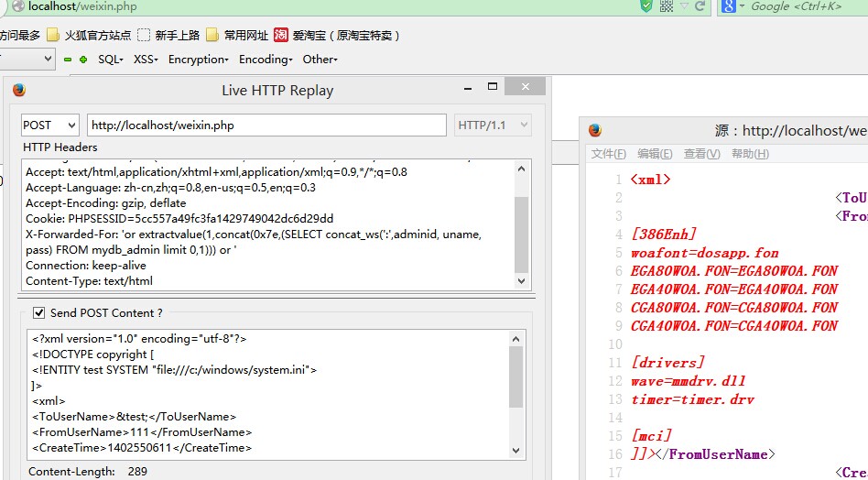
Task: Click the Connection: keep-alive header
Action: click(x=86, y=265)
